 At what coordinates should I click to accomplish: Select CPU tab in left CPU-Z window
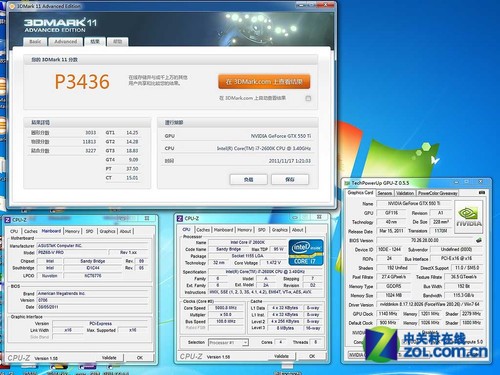pos(14,231)
